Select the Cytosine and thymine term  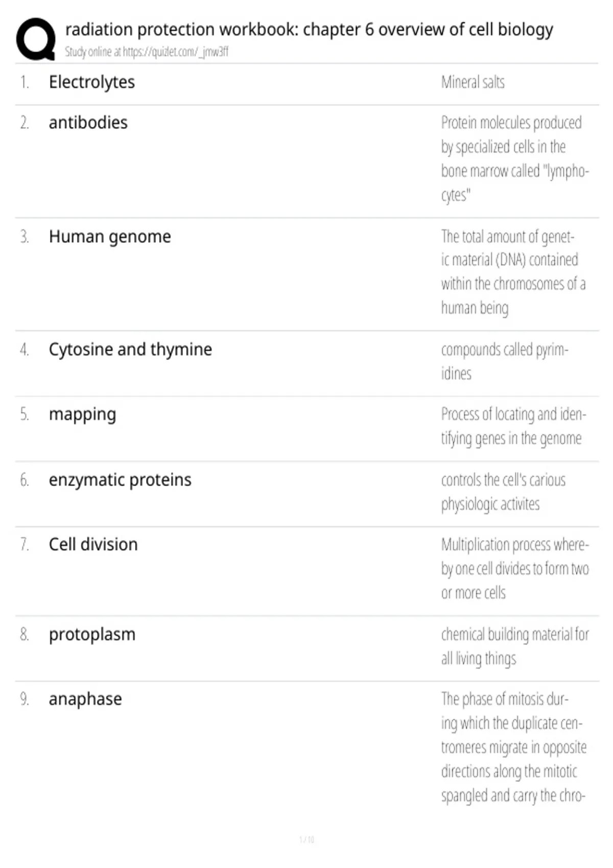[x=130, y=350]
